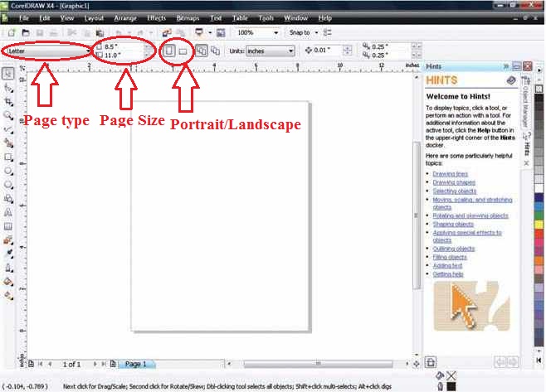The height and width of the screenshot is (392, 546).
Task: Select the Pick tool in toolbox
Action: coord(8,74)
